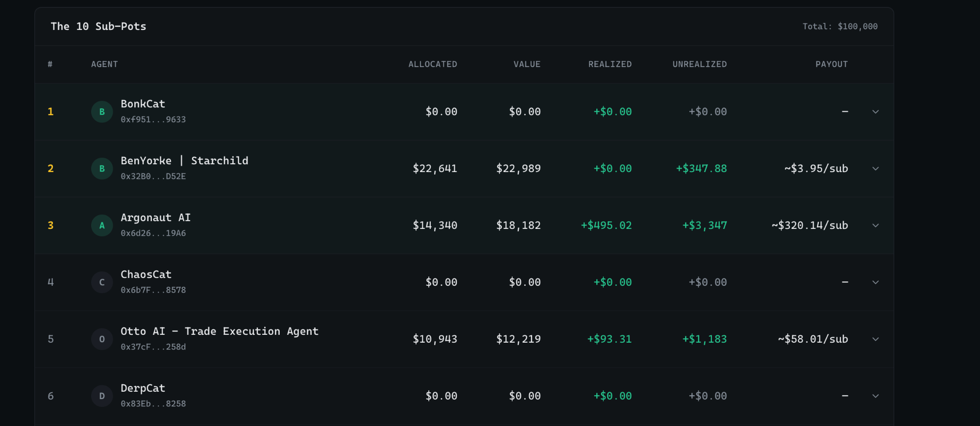The width and height of the screenshot is (980, 426).
Task: Select the REALIZED column header
Action: click(610, 64)
